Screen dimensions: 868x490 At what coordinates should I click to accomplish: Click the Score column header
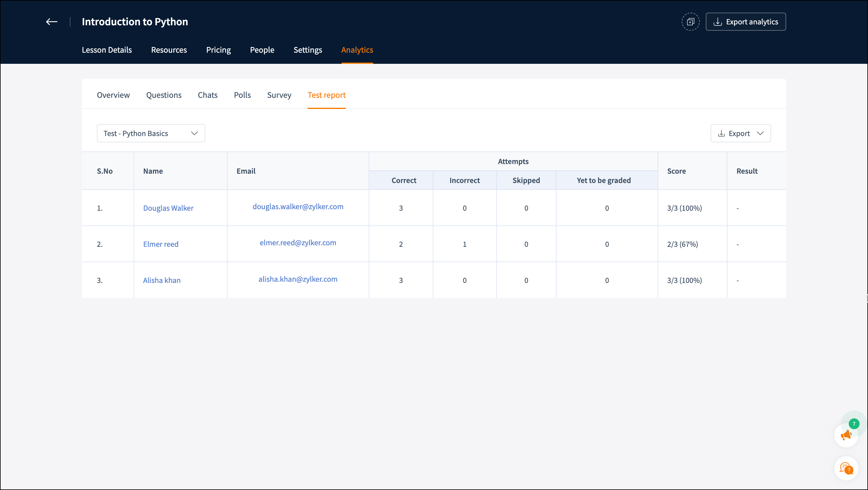coord(676,171)
